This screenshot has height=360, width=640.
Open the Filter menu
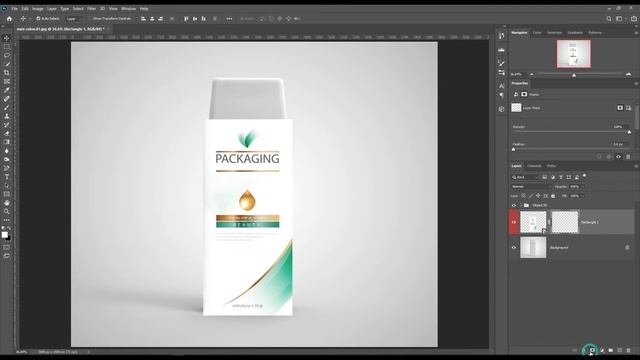91,9
